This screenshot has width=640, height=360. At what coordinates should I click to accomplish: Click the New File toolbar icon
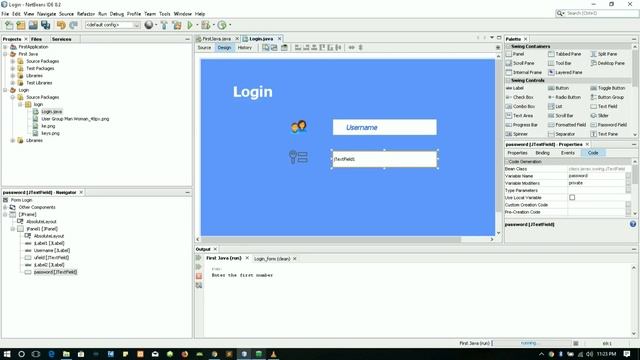tap(9, 25)
